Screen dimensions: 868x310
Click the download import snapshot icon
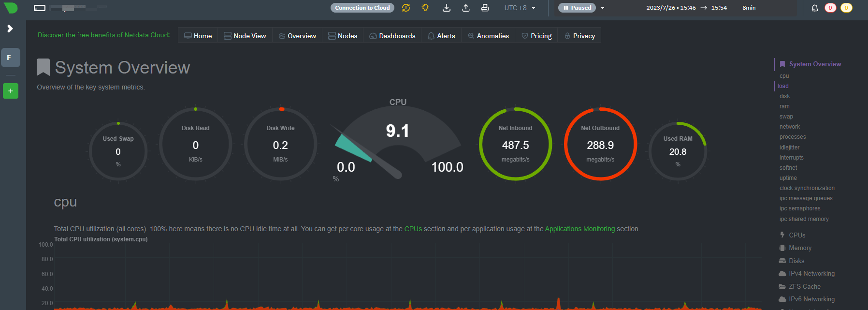[x=447, y=8]
